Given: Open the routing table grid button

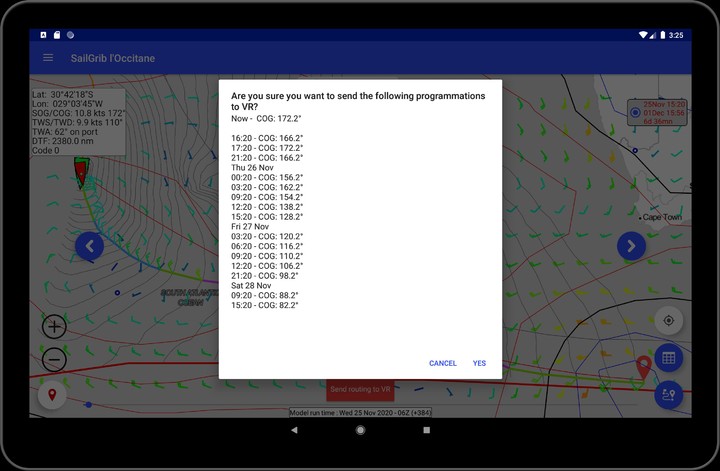Looking at the screenshot, I should [x=669, y=358].
